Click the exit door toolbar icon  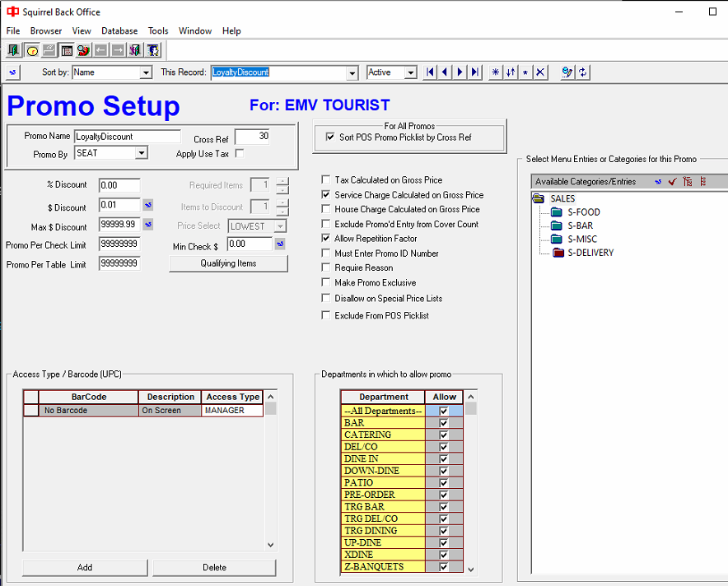(14, 50)
